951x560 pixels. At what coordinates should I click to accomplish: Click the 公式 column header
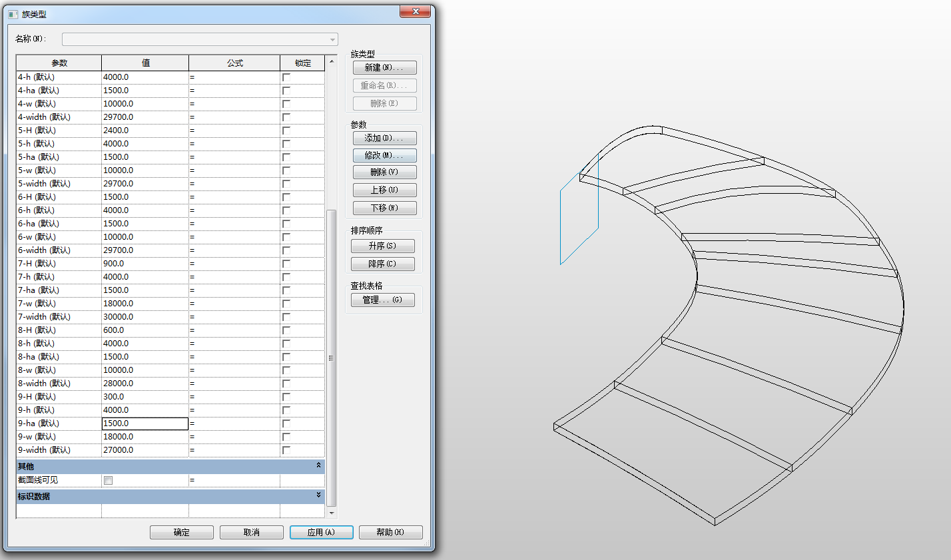pyautogui.click(x=234, y=63)
